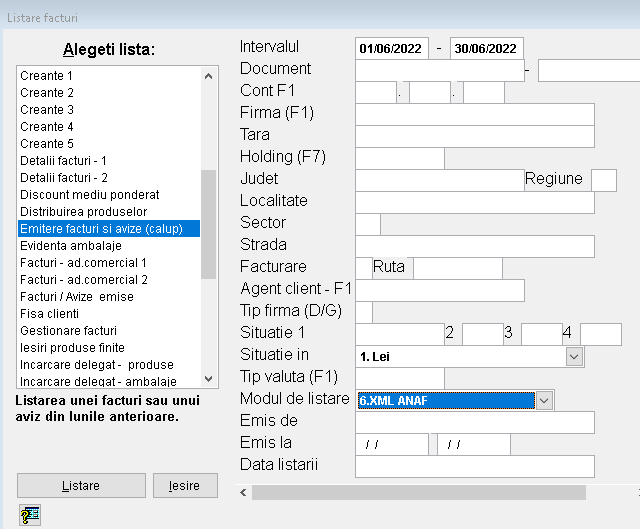This screenshot has width=640, height=529.
Task: Click the Tip firma (D/G) box
Action: pyautogui.click(x=364, y=313)
